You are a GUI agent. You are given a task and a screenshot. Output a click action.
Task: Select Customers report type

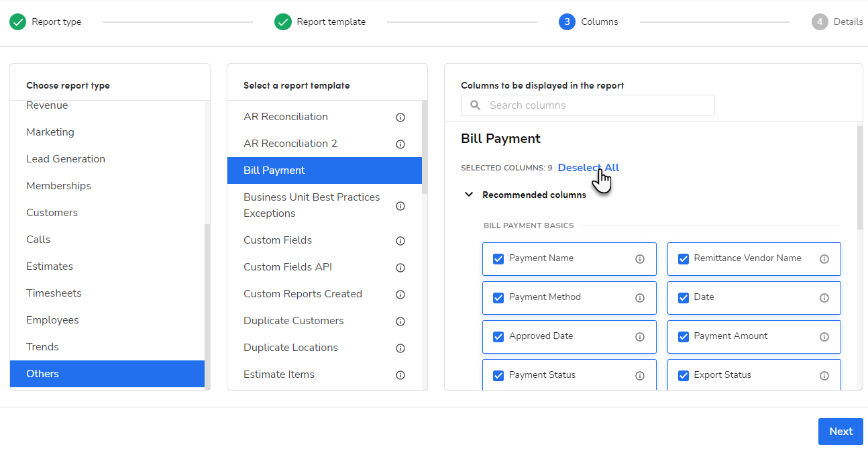click(107, 213)
